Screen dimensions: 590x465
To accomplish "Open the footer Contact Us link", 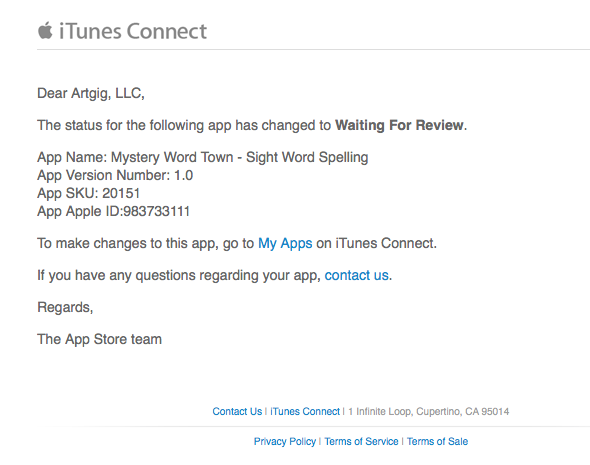I will click(237, 411).
